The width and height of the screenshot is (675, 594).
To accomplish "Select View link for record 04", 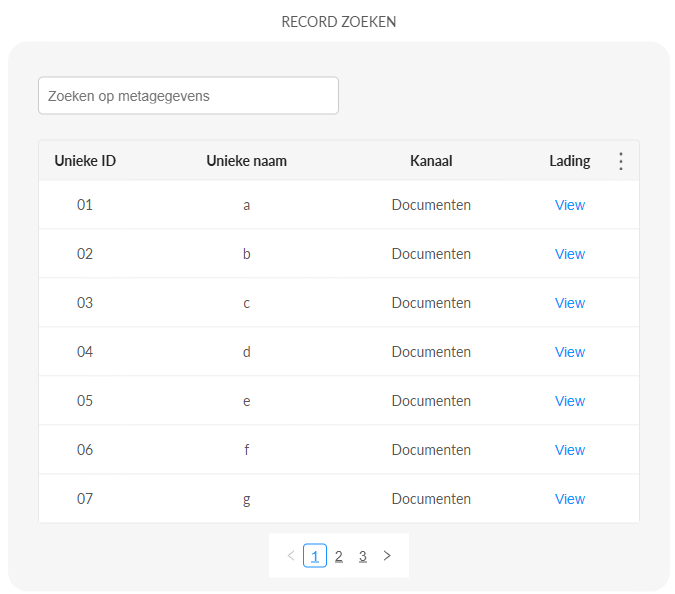I will pyautogui.click(x=569, y=352).
